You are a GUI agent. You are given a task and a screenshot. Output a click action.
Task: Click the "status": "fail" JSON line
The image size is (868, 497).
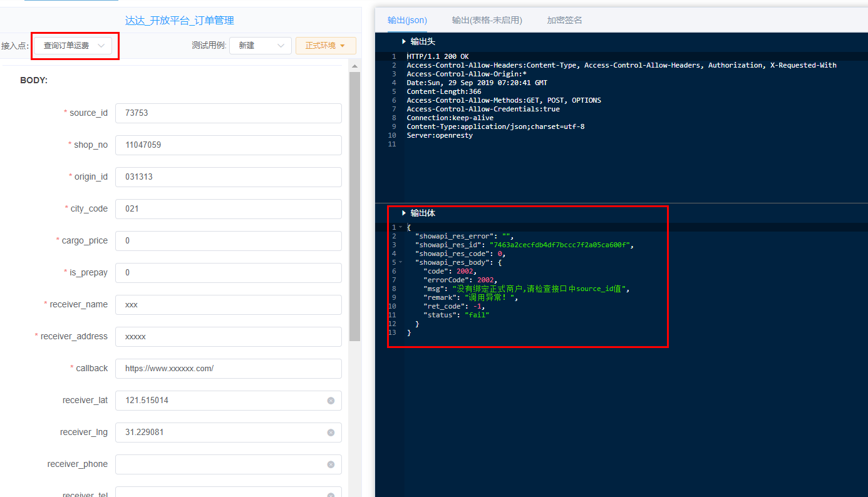point(456,315)
